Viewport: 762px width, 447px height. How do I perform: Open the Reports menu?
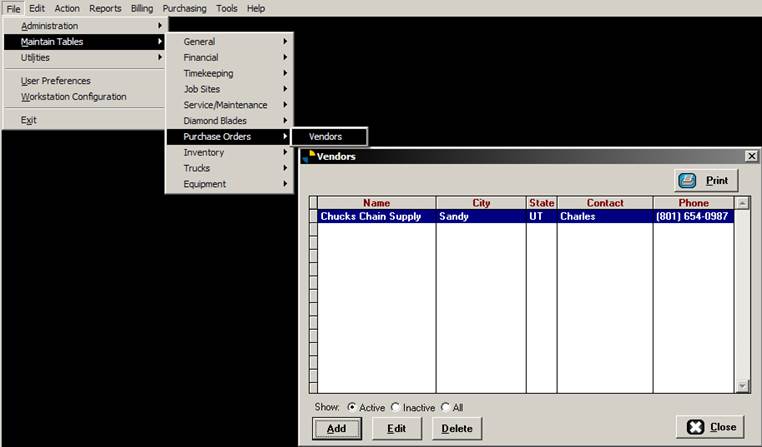(105, 8)
